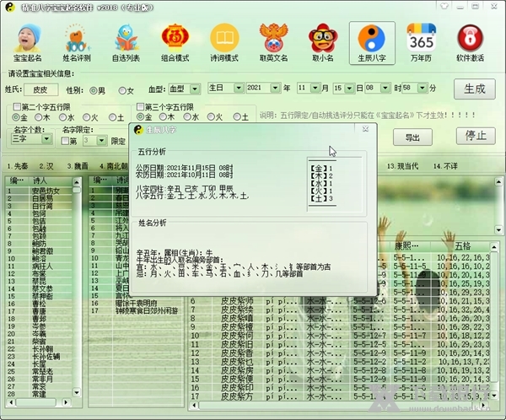Select result row 皮皮紫方
The height and width of the screenshot is (420, 506).
tap(339, 396)
